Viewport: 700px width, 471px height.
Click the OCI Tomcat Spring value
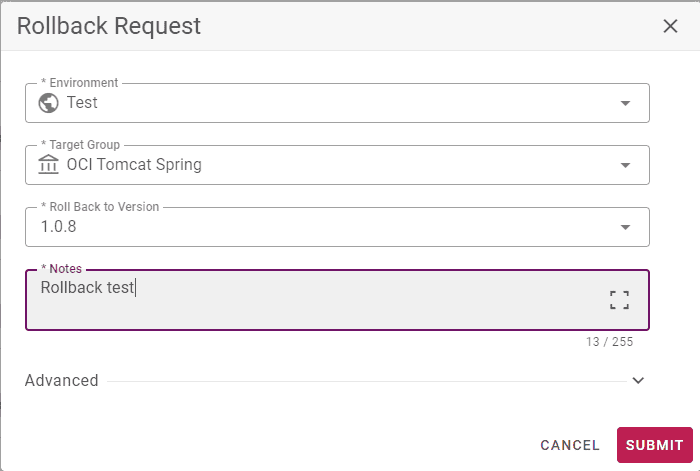point(134,164)
